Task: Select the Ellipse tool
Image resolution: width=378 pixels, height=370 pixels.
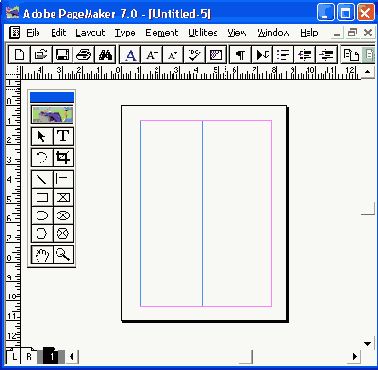Action: click(x=42, y=215)
